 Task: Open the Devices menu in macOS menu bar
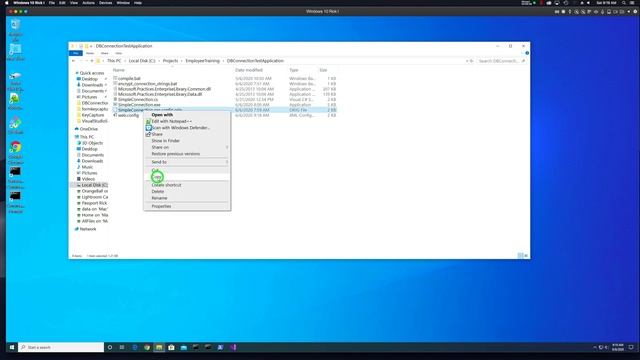105,3
